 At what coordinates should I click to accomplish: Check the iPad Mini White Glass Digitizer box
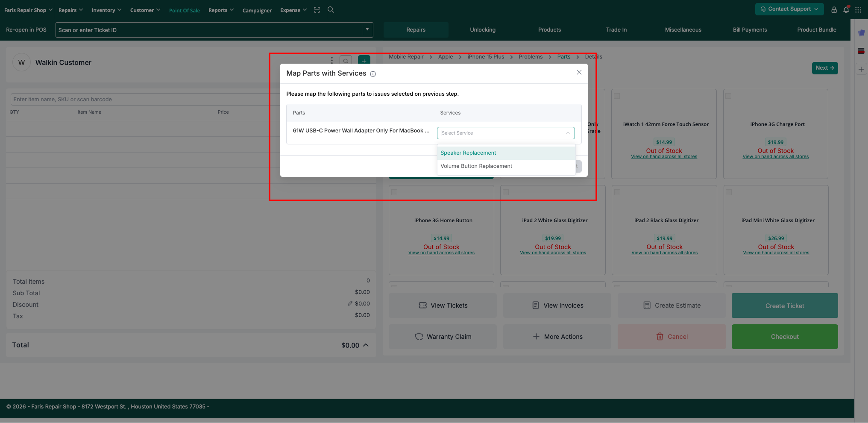click(x=729, y=192)
